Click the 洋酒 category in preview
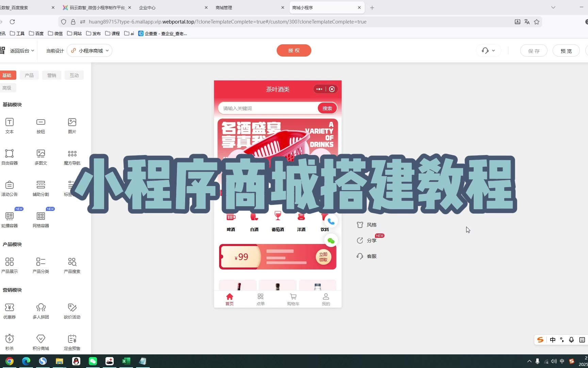The height and width of the screenshot is (368, 588). 301,223
